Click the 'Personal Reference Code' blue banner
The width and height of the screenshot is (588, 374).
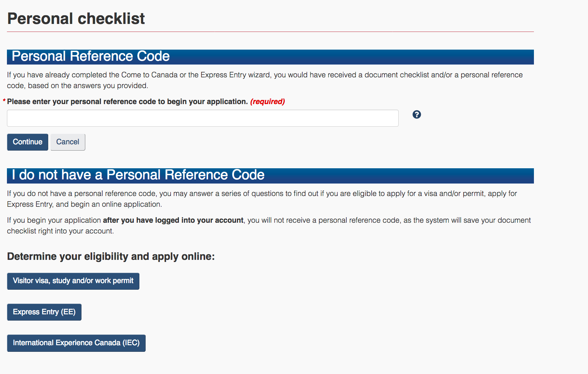(270, 57)
